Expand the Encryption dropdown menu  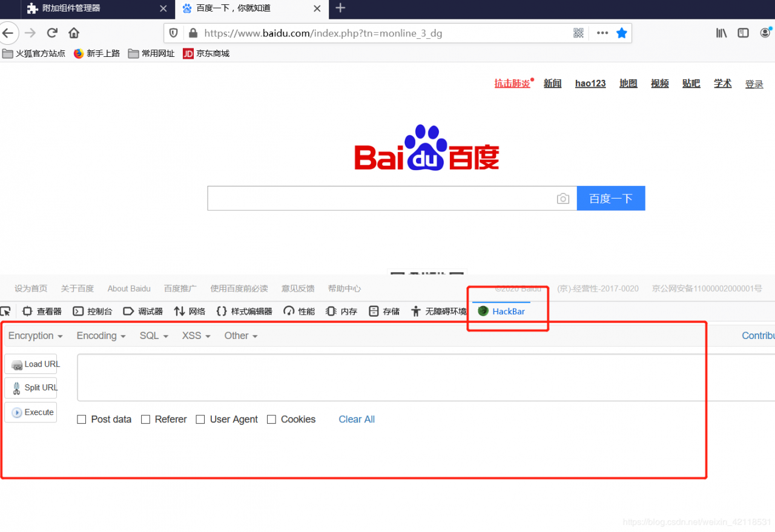pos(35,336)
